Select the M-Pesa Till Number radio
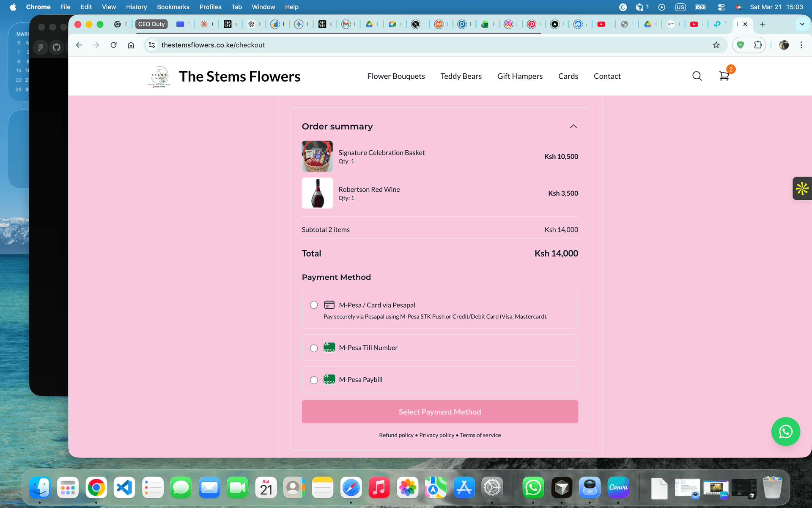The image size is (812, 508). click(314, 348)
